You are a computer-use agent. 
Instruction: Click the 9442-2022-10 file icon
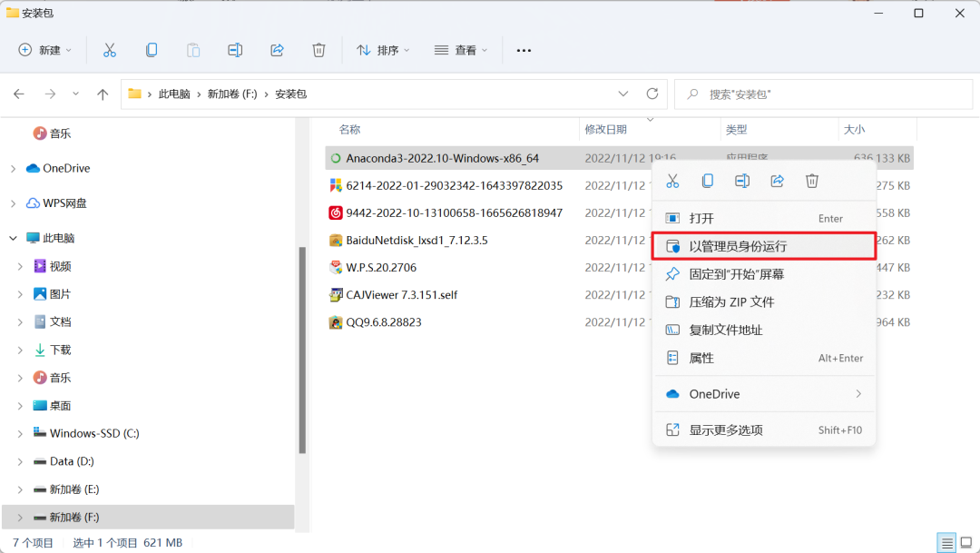(x=336, y=212)
